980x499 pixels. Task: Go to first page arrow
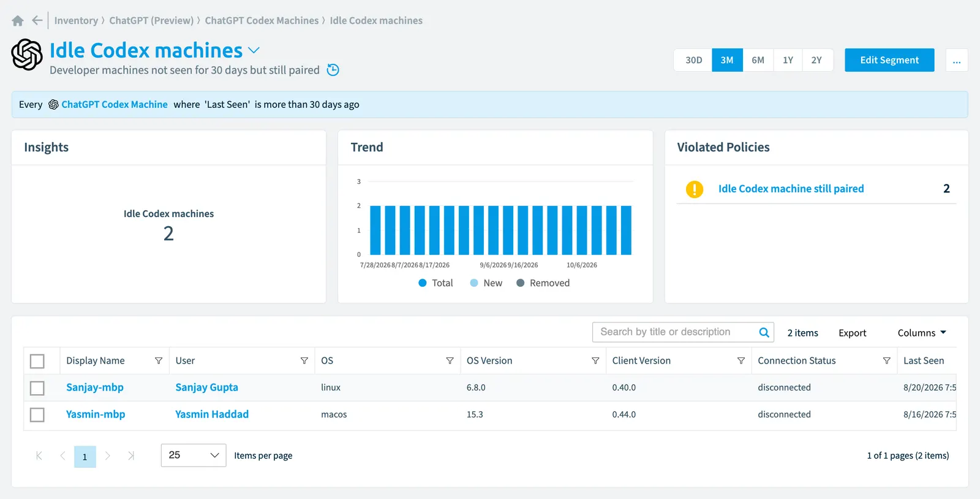point(39,455)
